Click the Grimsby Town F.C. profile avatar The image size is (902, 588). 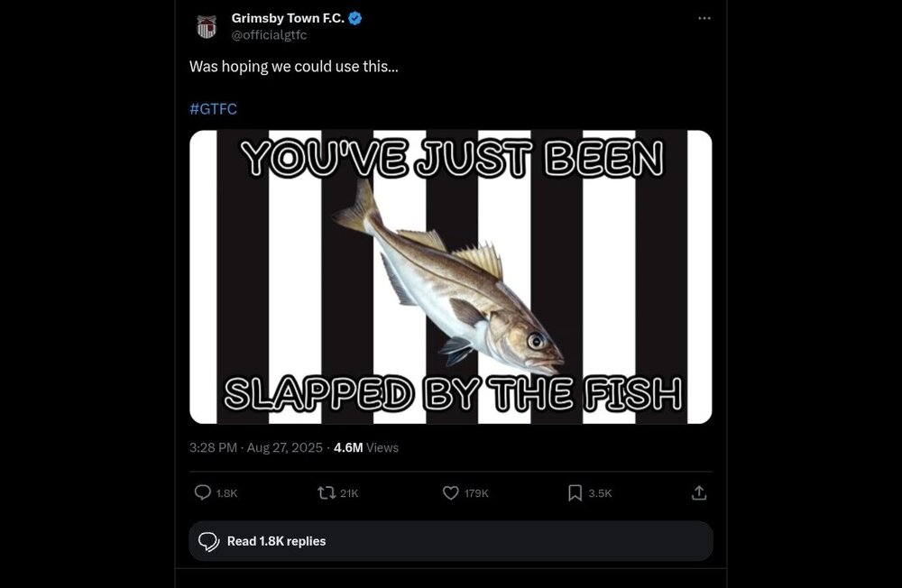coord(207,26)
